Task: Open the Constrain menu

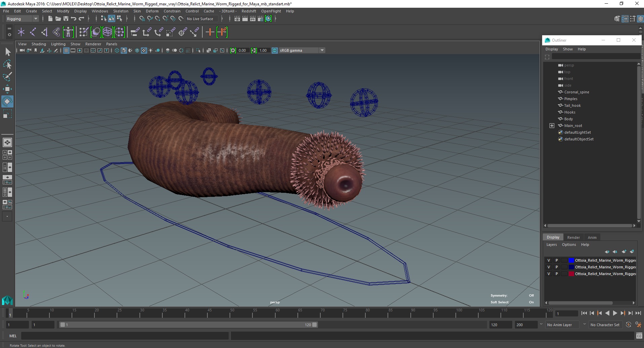Action: 172,11
